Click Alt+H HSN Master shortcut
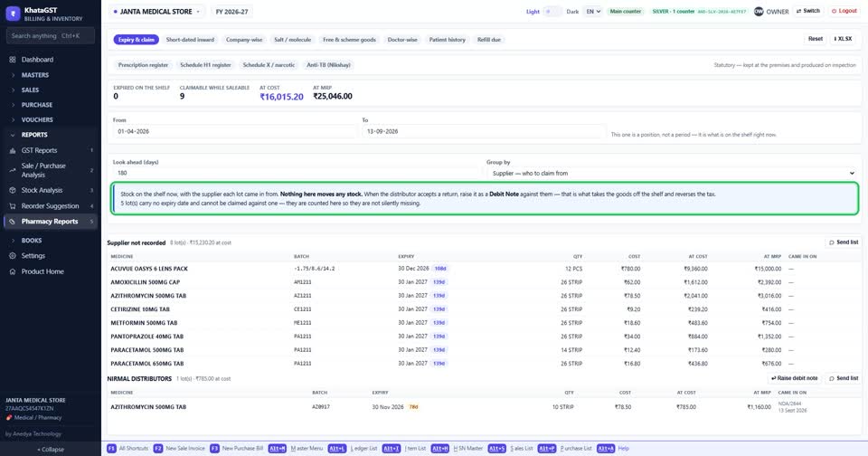This screenshot has width=868, height=456. coord(458,448)
